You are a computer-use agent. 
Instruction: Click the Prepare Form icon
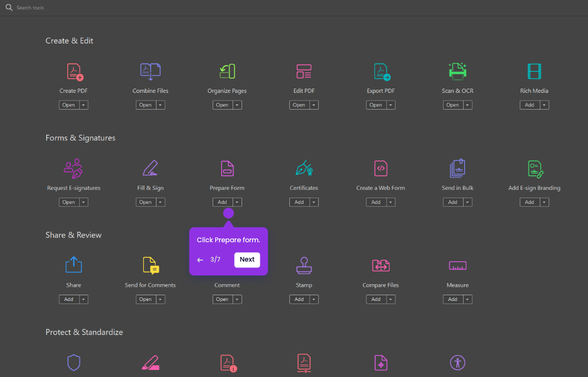pos(227,168)
